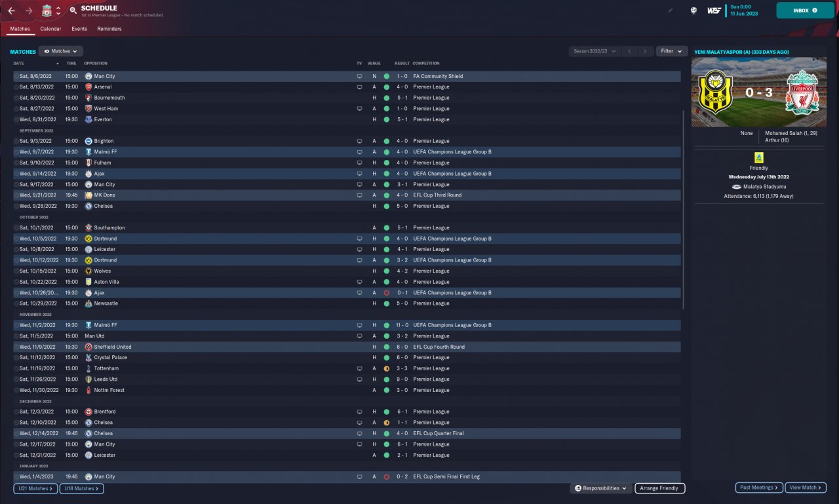
Task: Click the fixtures list vertical scrollbar
Action: [684, 210]
